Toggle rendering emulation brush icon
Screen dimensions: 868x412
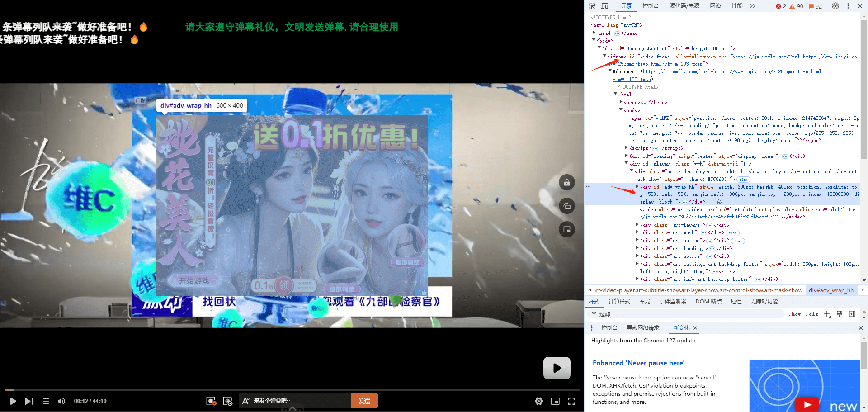pyautogui.click(x=840, y=314)
